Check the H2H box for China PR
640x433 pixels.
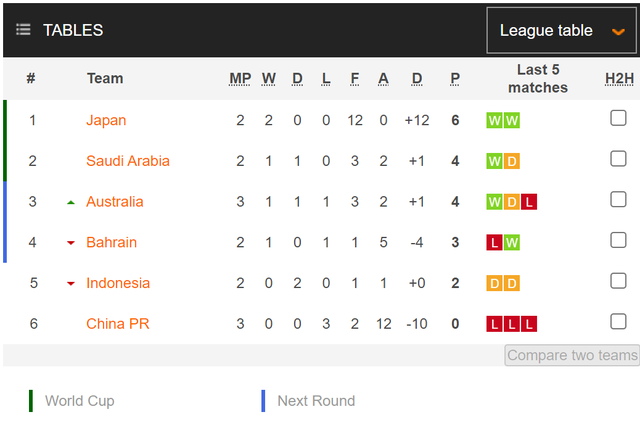[619, 322]
